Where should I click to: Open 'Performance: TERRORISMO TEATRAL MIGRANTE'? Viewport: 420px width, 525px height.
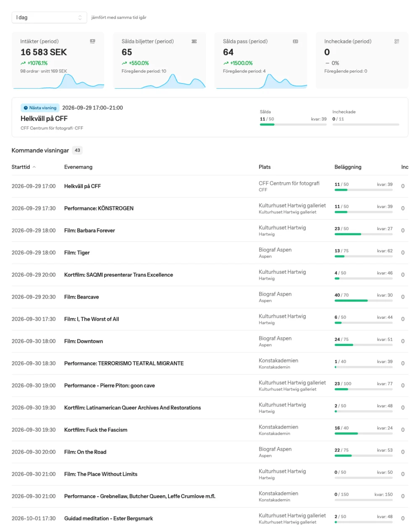click(124, 363)
